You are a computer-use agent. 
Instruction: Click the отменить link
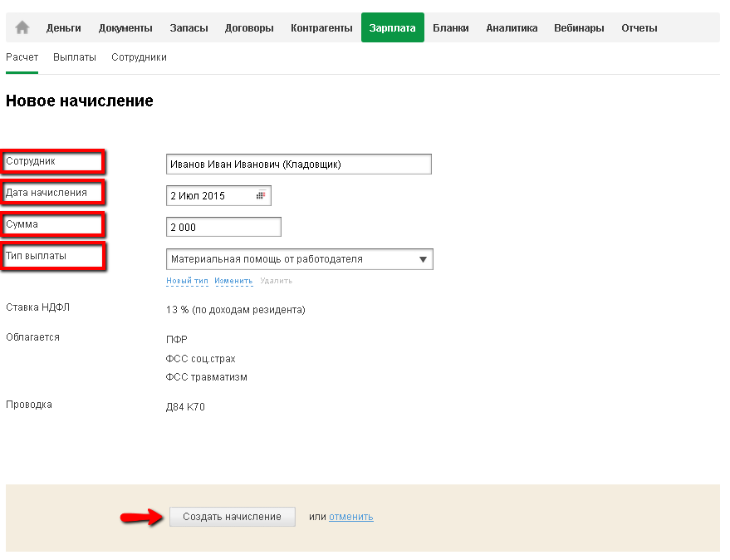coord(351,517)
